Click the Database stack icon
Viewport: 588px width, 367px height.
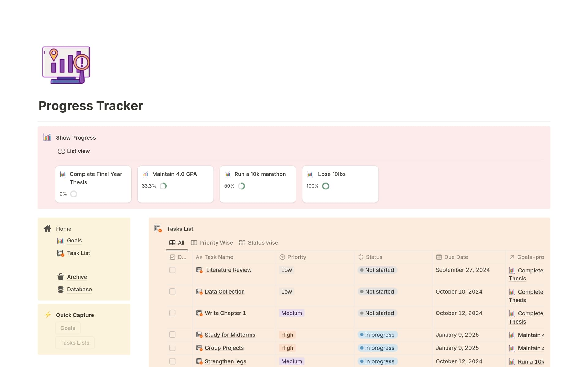60,289
